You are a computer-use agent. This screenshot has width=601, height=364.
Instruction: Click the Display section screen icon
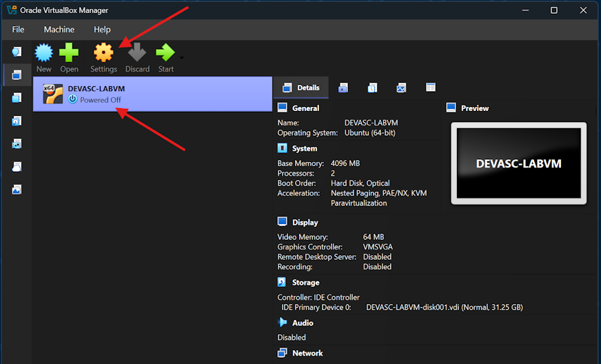pos(283,222)
